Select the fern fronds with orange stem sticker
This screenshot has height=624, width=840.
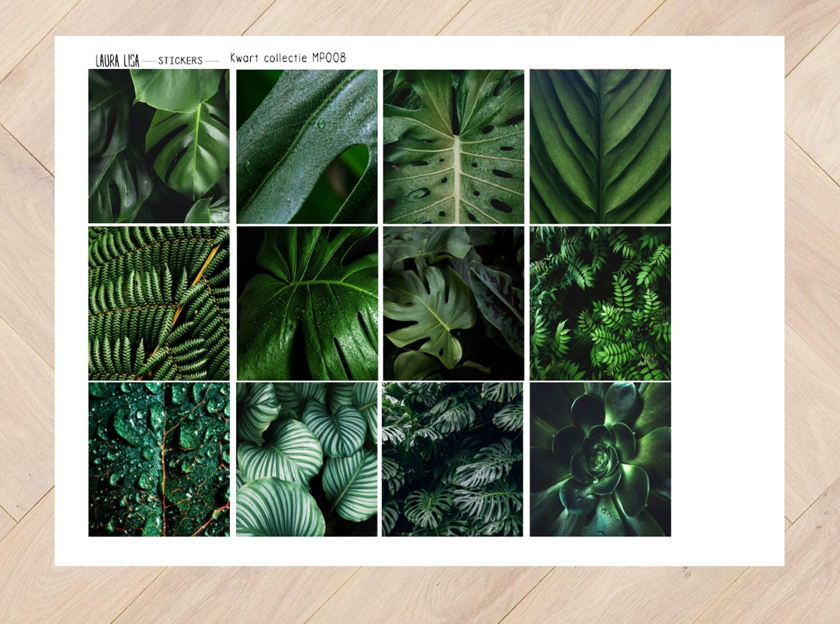159,303
